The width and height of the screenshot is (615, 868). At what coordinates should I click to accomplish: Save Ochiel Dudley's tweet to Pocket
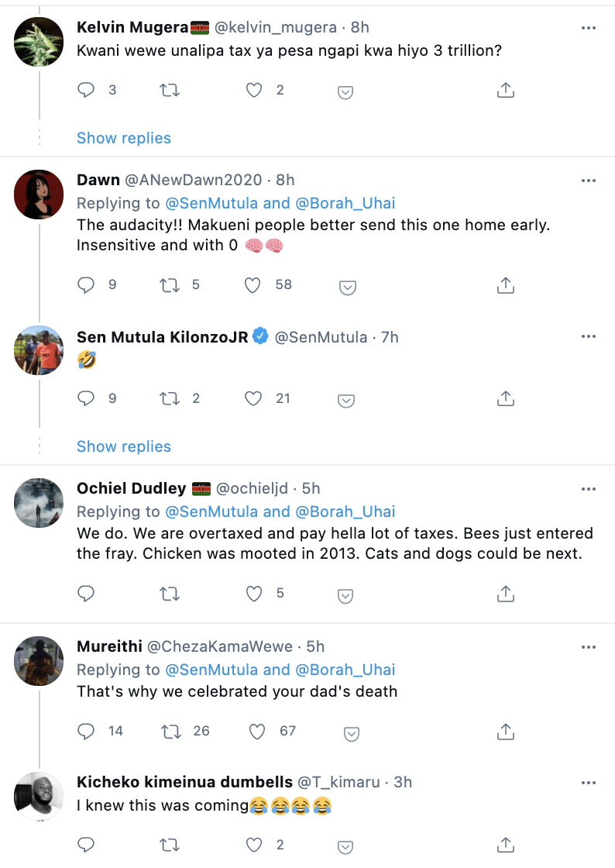point(347,595)
